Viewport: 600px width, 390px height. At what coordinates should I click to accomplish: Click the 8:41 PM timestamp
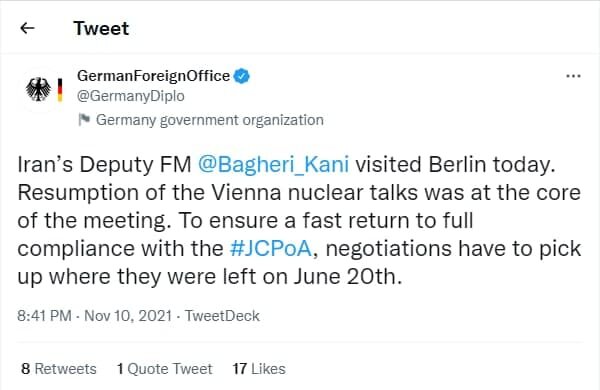click(x=44, y=316)
